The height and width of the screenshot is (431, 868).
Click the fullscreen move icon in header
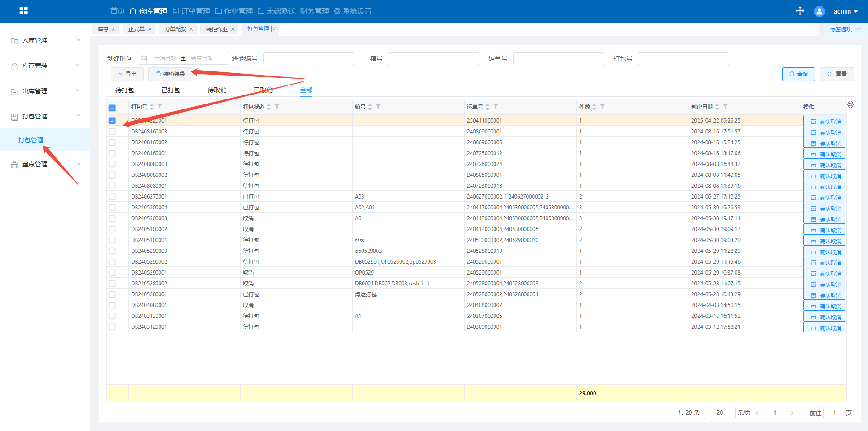click(800, 11)
